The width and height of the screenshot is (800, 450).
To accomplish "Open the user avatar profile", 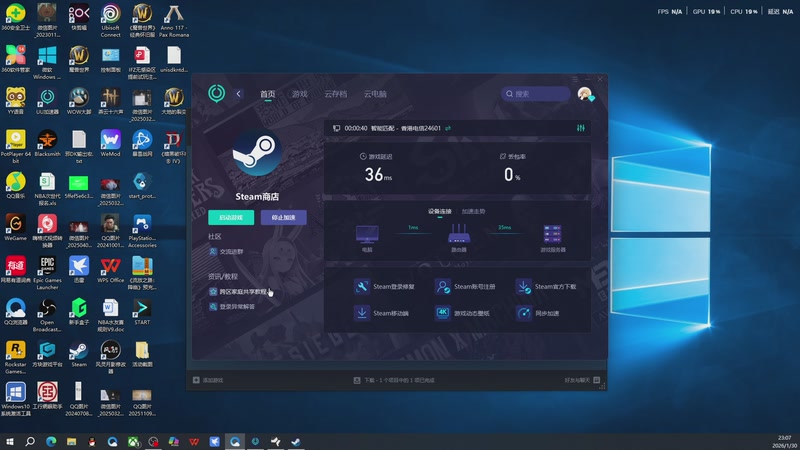I will (x=585, y=94).
